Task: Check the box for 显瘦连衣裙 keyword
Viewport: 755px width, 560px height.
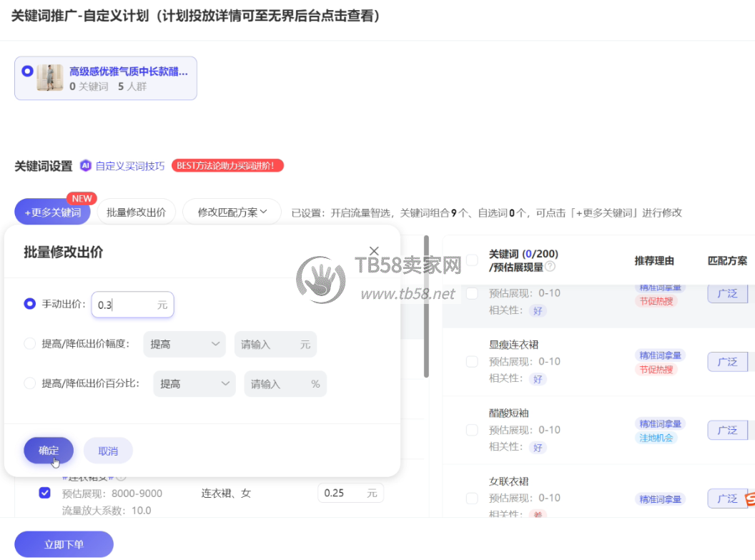Action: click(472, 361)
